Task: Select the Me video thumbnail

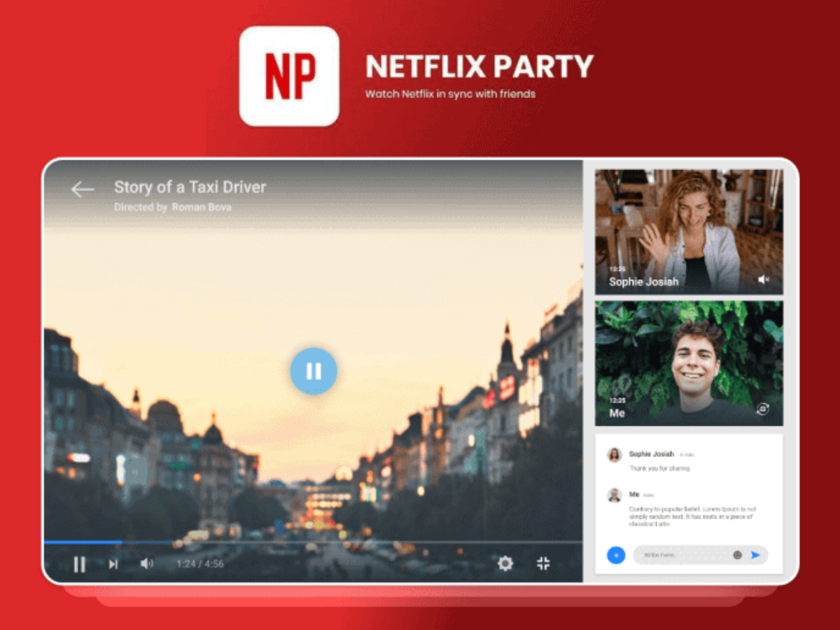Action: coord(689,363)
